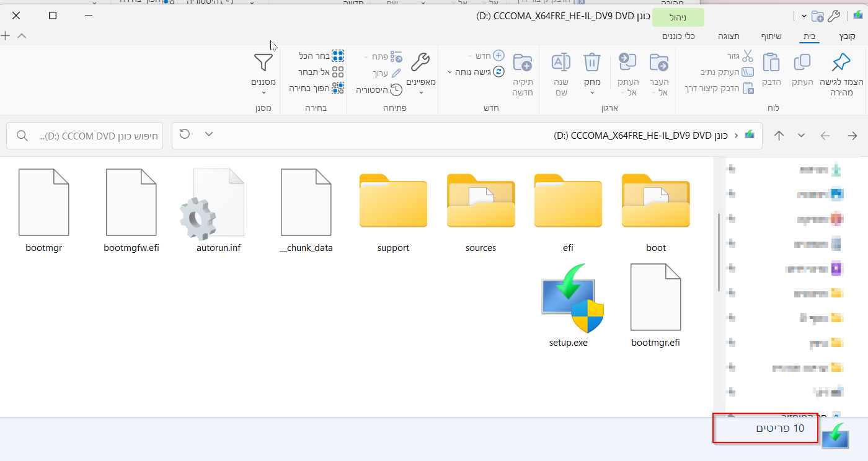Go up one level with the up arrow
This screenshot has width=868, height=461.
(779, 136)
